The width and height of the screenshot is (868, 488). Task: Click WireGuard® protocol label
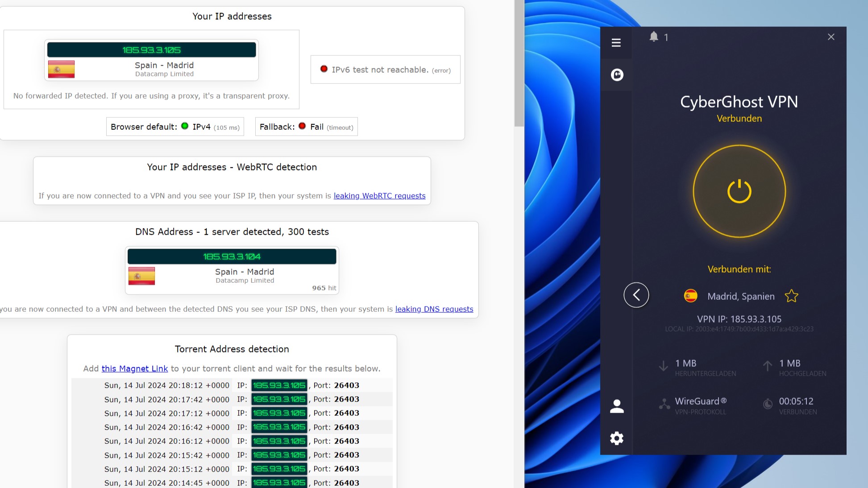701,401
